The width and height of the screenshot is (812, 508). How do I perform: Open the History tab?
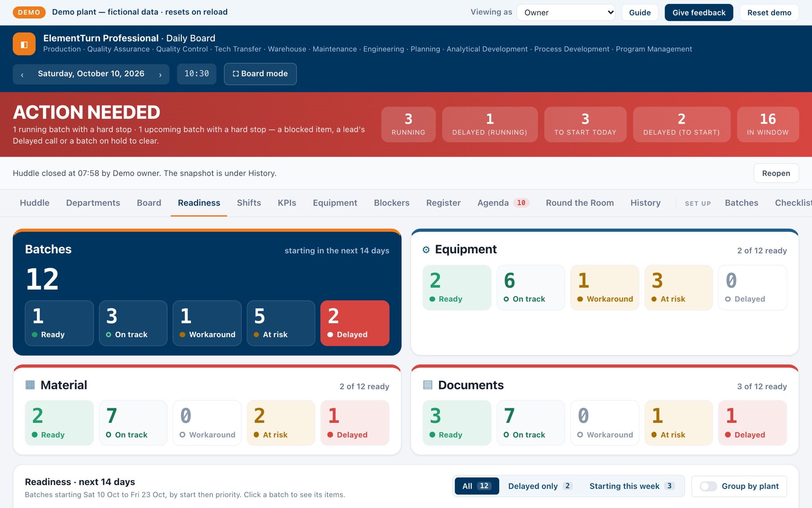[x=646, y=203]
